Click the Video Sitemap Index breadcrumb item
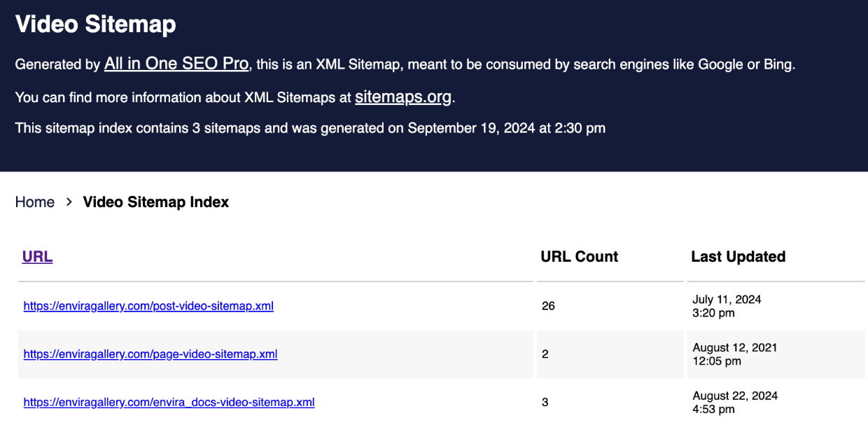 [x=155, y=202]
